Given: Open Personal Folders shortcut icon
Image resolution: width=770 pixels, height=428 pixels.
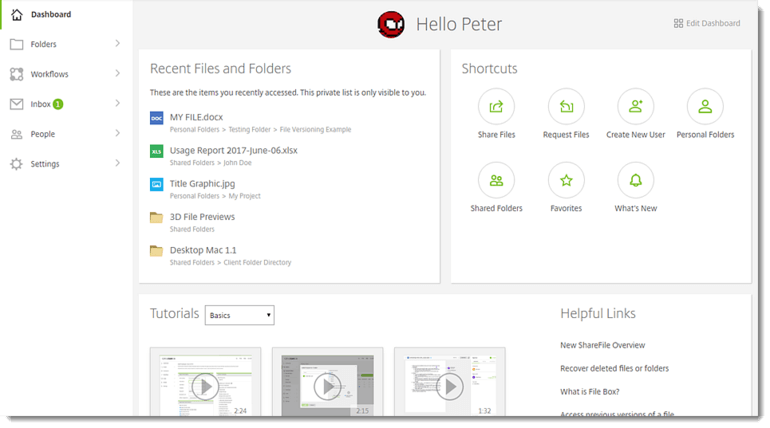Looking at the screenshot, I should tap(705, 107).
